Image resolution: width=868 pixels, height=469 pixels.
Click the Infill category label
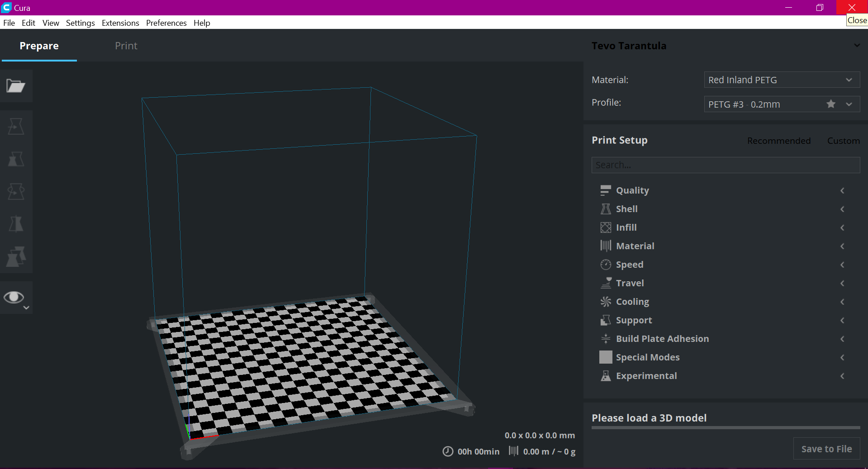[x=626, y=227]
